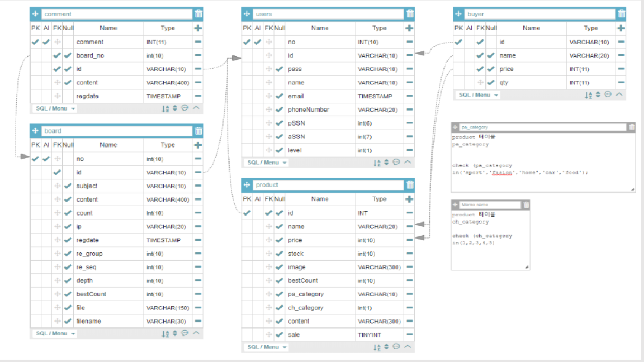Add a new column to comment table
This screenshot has height=362, width=644.
198,28
